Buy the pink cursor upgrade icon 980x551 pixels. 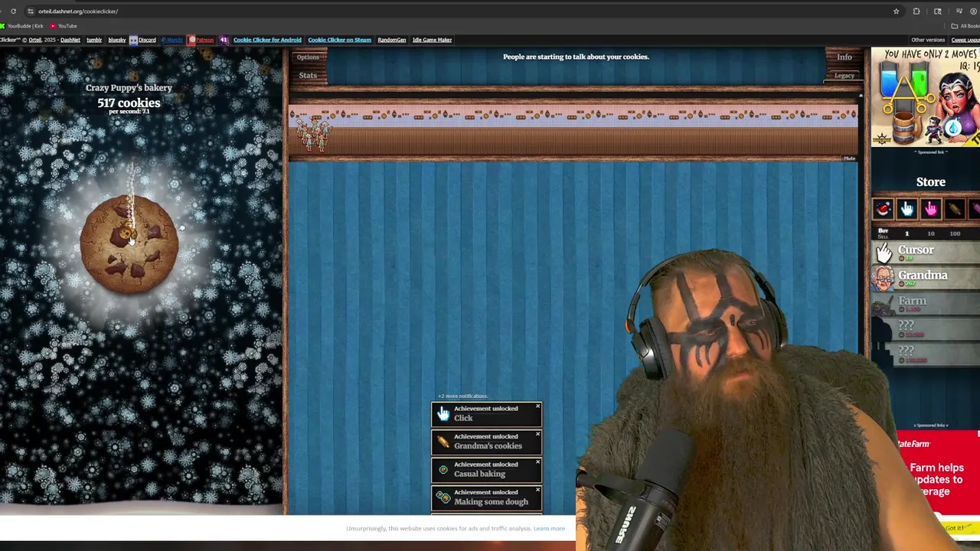click(x=931, y=208)
